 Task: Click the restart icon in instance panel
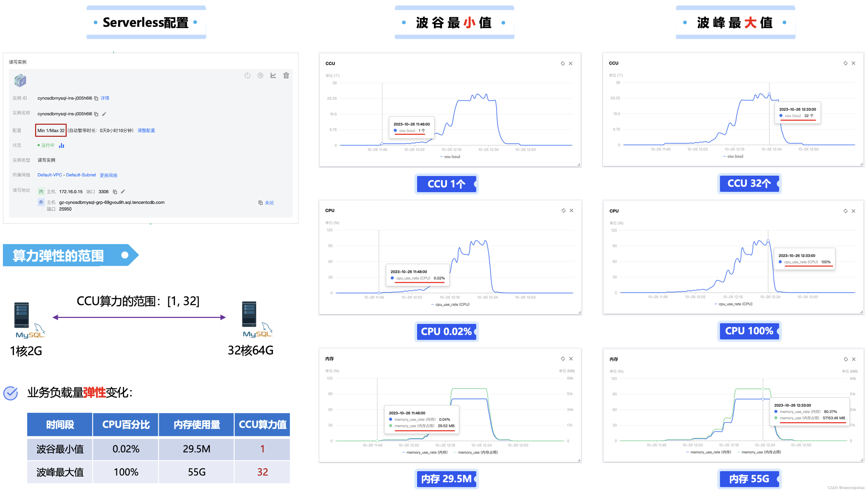(x=260, y=75)
